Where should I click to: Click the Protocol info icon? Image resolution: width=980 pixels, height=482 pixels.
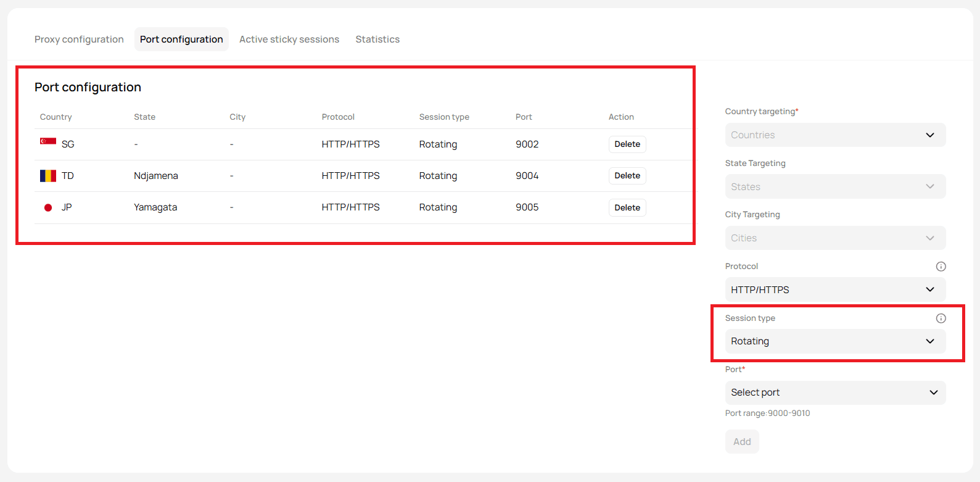tap(941, 267)
